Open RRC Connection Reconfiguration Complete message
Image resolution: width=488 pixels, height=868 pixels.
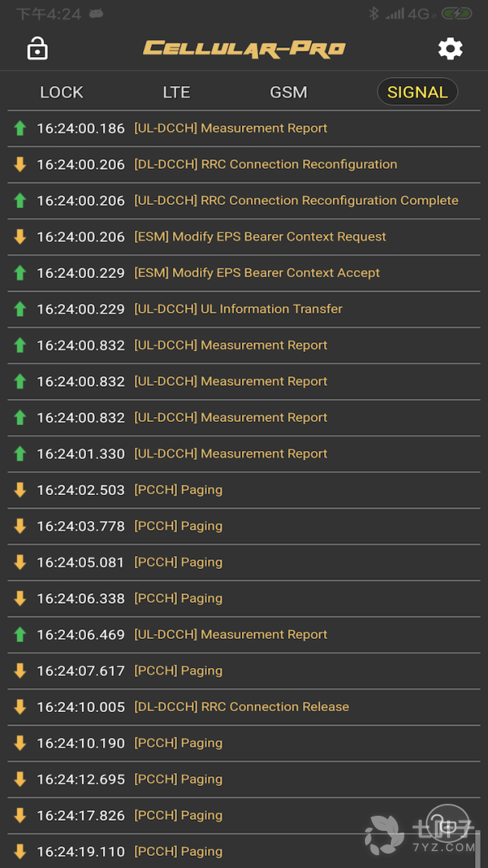point(296,201)
